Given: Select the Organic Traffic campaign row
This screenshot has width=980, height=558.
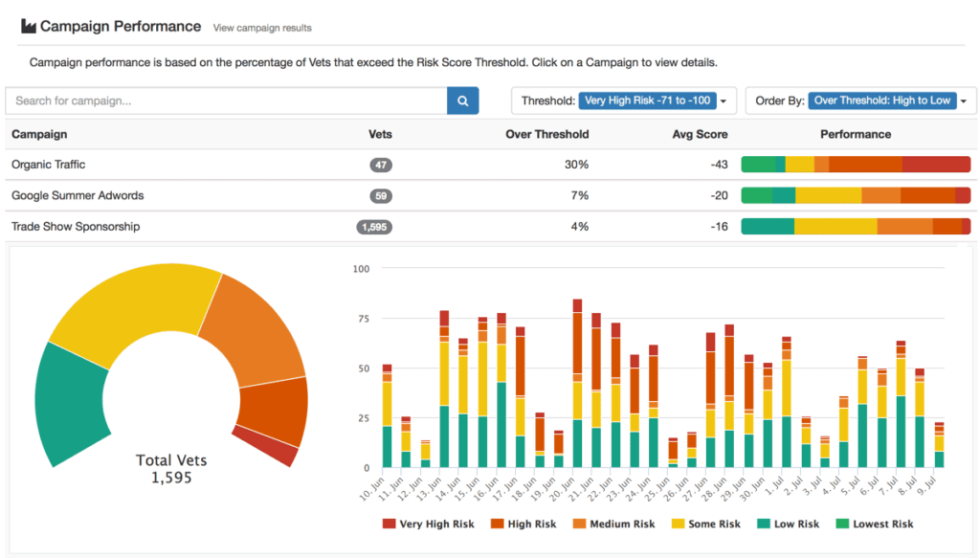Looking at the screenshot, I should (x=49, y=165).
